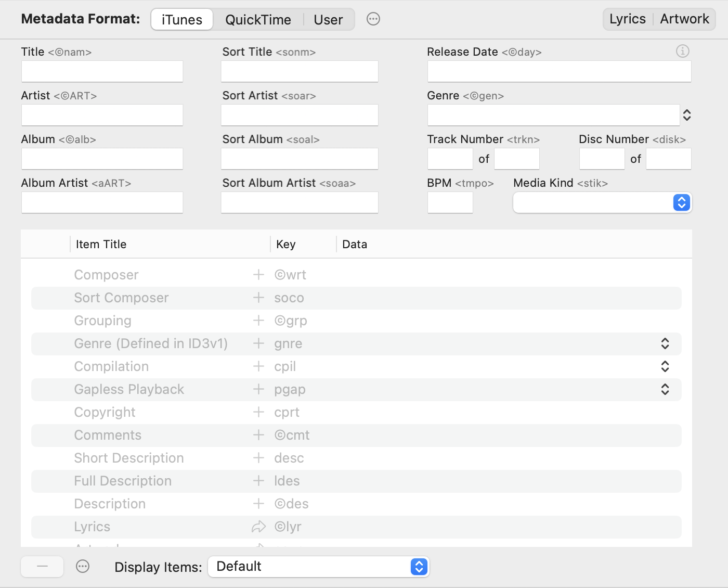The width and height of the screenshot is (728, 588).
Task: Click the first Disc Number field
Action: 602,159
